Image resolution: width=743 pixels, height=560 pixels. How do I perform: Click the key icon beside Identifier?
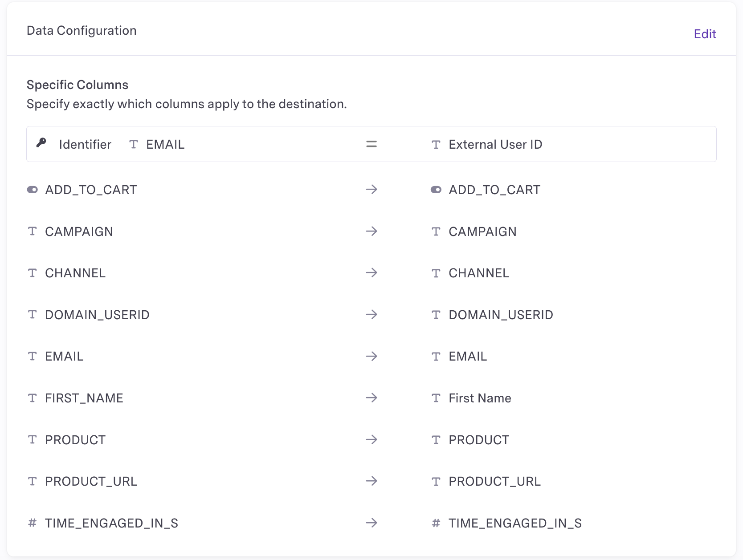tap(41, 143)
